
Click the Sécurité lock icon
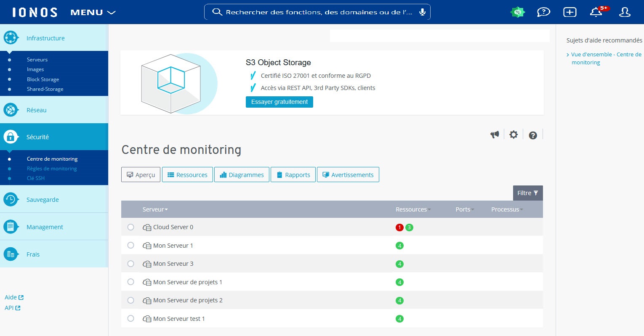(11, 137)
